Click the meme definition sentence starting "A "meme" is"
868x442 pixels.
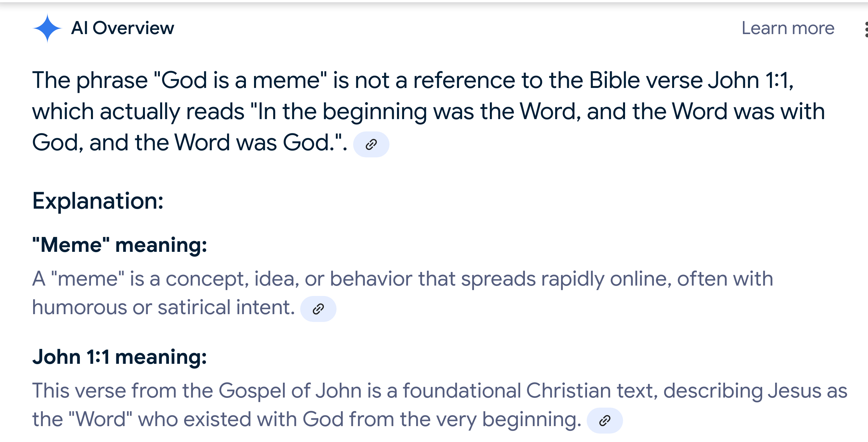(x=402, y=293)
